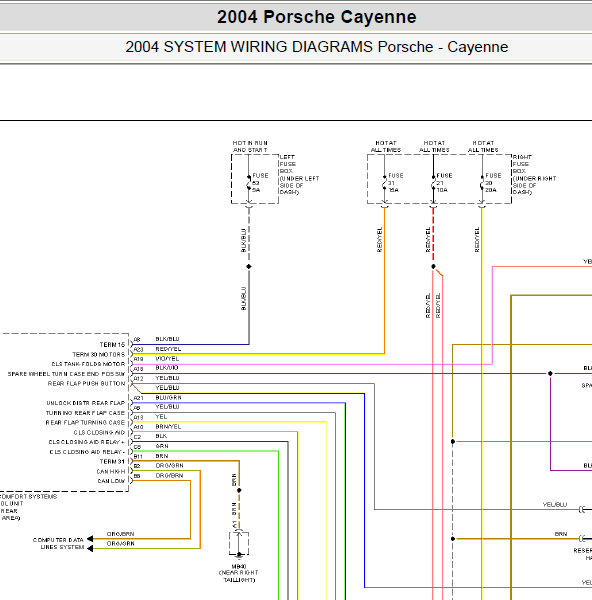
Task: Click 'MB40 (NEAR RIGHT TAILLIGHT)' label
Action: (x=239, y=573)
